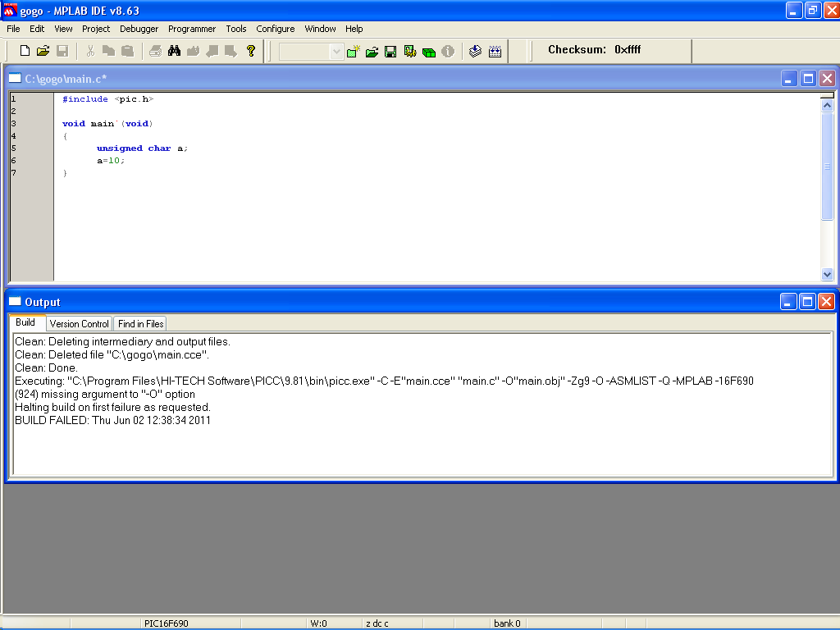The width and height of the screenshot is (840, 630).
Task: Open build configuration dropdown in toolbar
Action: [336, 52]
